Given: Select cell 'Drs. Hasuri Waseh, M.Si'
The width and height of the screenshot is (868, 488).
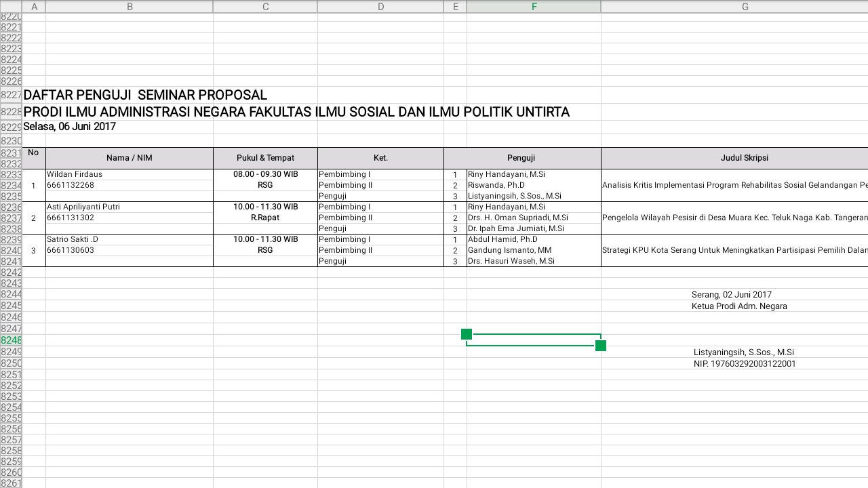Looking at the screenshot, I should [x=534, y=261].
